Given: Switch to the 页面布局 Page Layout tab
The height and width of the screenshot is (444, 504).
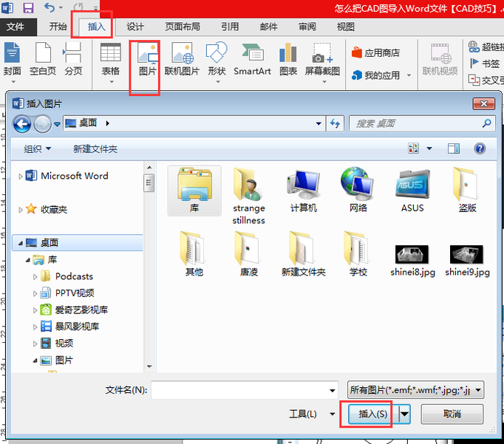Looking at the screenshot, I should [183, 27].
